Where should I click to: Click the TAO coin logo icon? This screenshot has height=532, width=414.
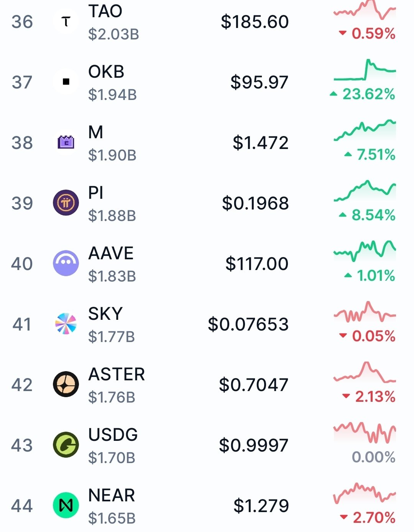pyautogui.click(x=66, y=21)
